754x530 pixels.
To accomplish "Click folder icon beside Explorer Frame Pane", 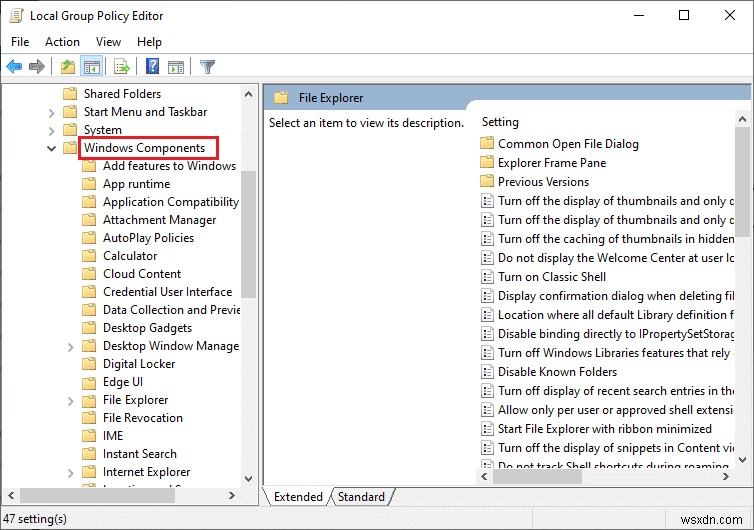I will pyautogui.click(x=487, y=162).
